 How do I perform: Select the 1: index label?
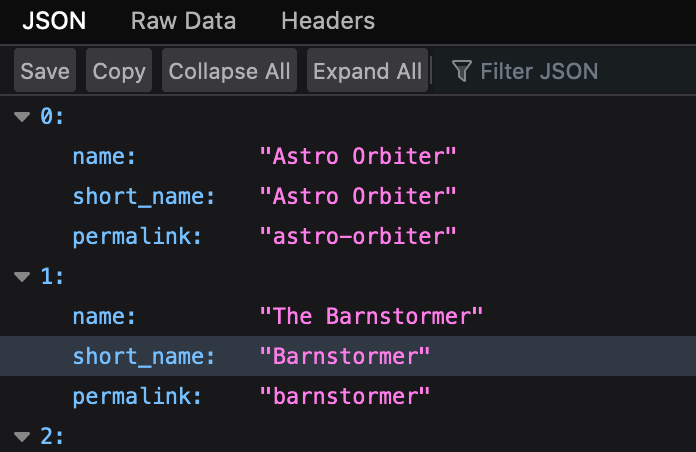point(52,276)
